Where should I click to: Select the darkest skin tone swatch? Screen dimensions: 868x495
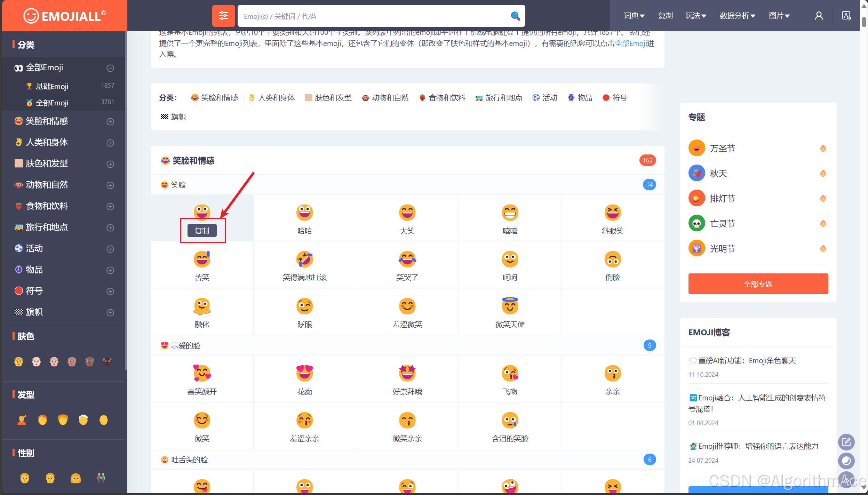pos(107,362)
